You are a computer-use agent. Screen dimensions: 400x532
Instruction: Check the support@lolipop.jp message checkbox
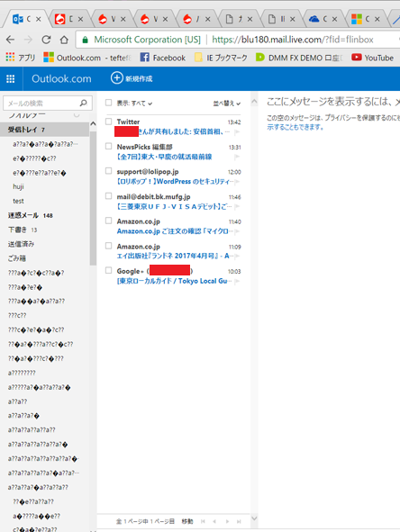click(108, 171)
